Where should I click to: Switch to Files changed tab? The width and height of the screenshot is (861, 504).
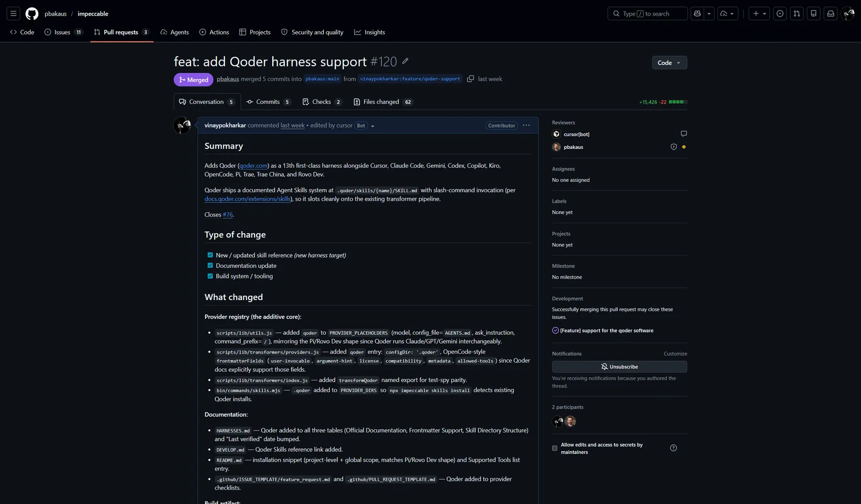[x=383, y=102]
